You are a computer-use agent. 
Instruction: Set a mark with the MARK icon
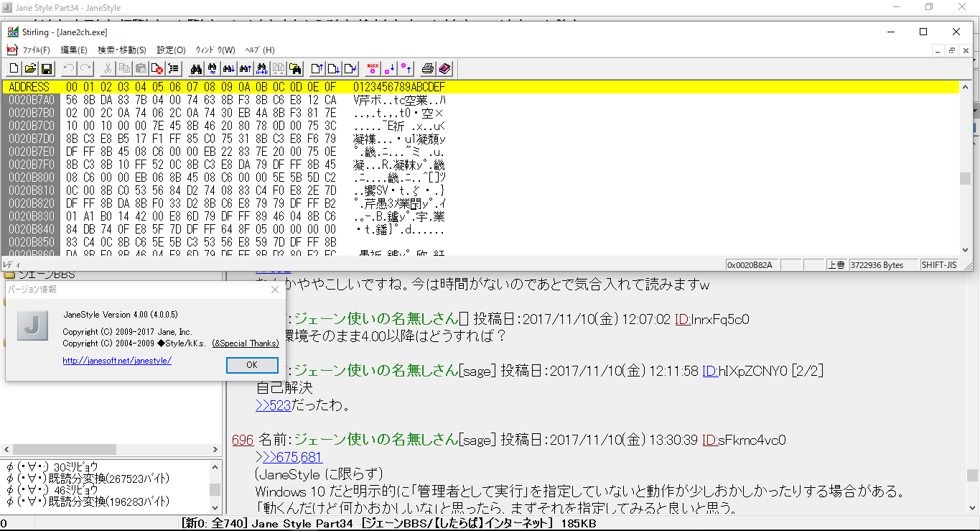point(373,68)
